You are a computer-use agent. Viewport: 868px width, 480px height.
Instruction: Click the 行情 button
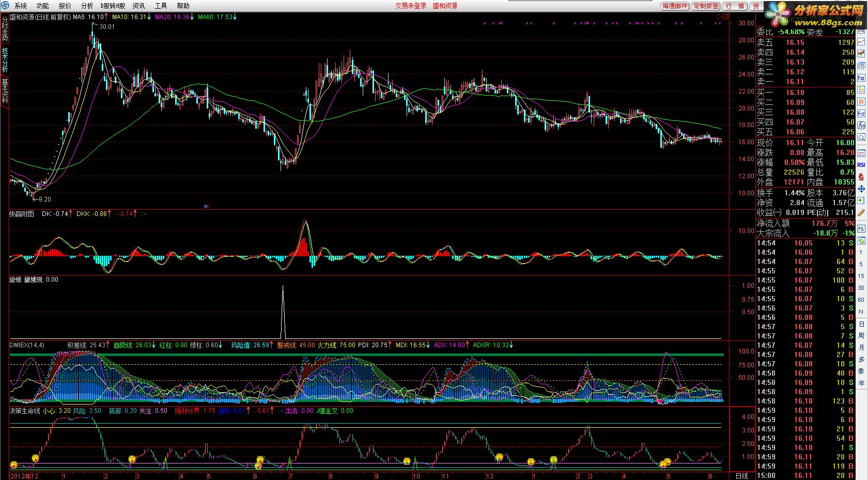coord(735,6)
